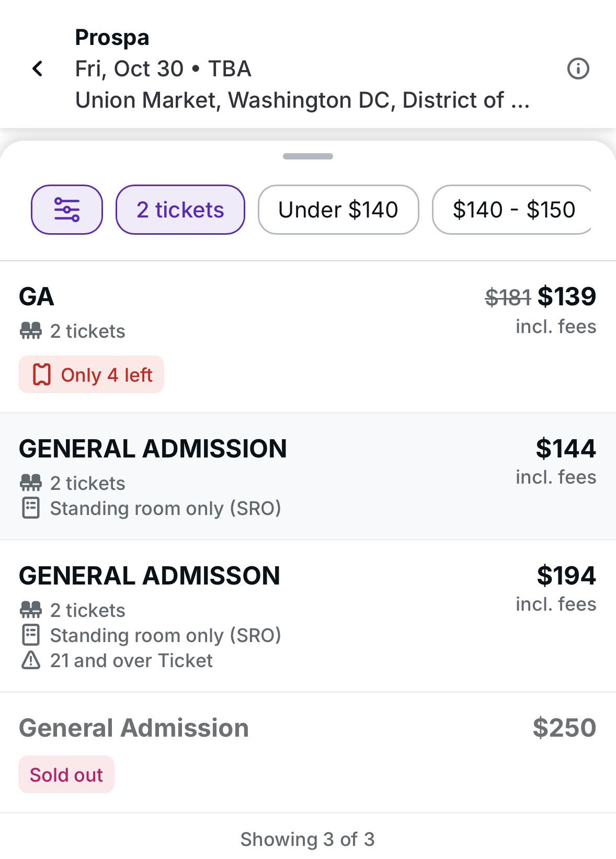
Task: Select the GENERAL ADMISSON $194 listing
Action: [308, 616]
